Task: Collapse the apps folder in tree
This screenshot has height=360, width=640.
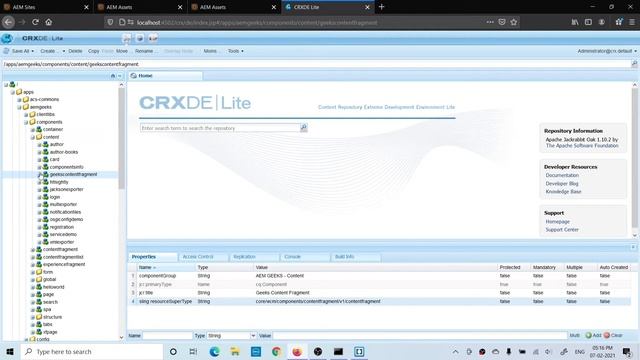Action: coord(13,92)
